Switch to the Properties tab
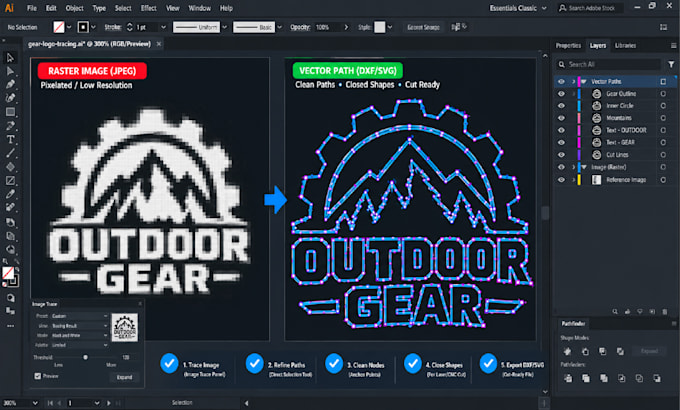680x410 pixels. [x=568, y=46]
